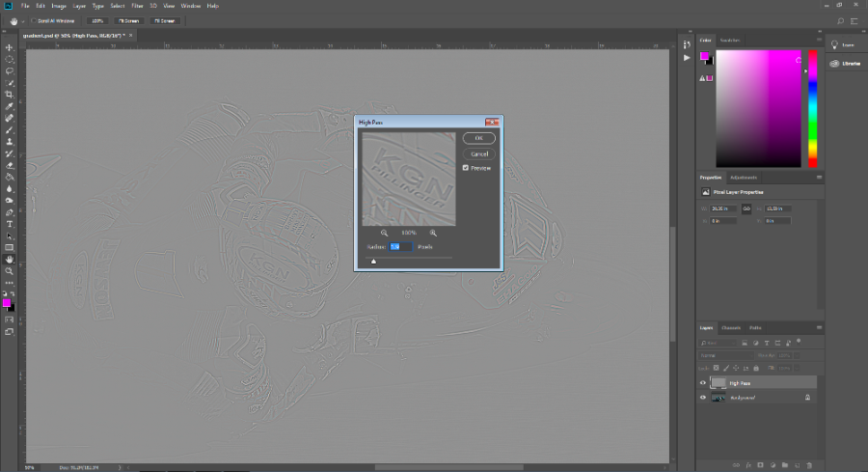Enable Scroll All Windows option

click(x=34, y=21)
